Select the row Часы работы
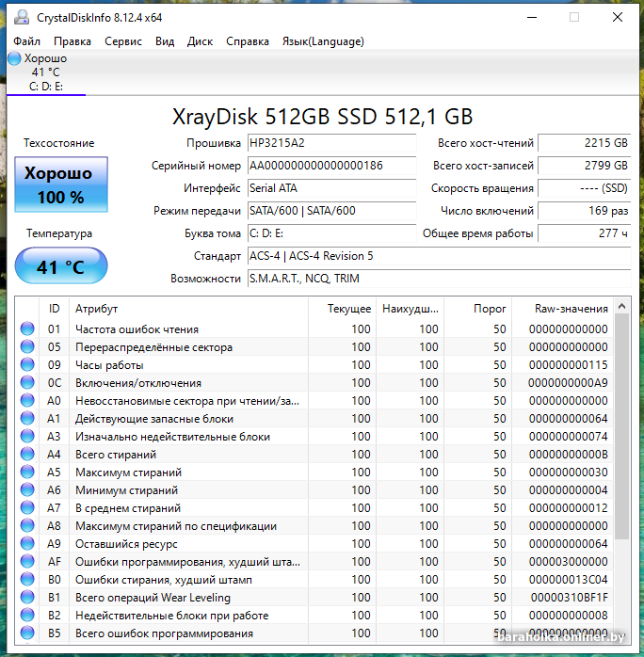 314,365
